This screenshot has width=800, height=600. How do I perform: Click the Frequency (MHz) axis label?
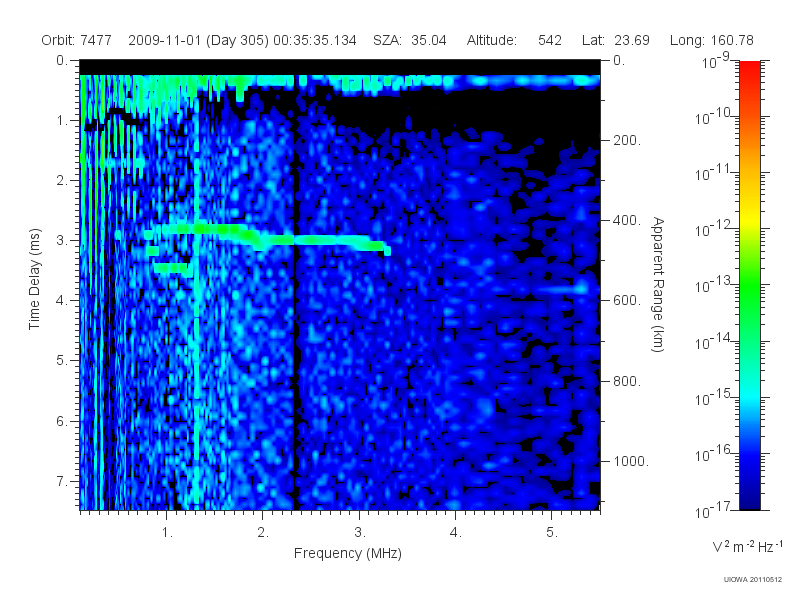[x=347, y=553]
